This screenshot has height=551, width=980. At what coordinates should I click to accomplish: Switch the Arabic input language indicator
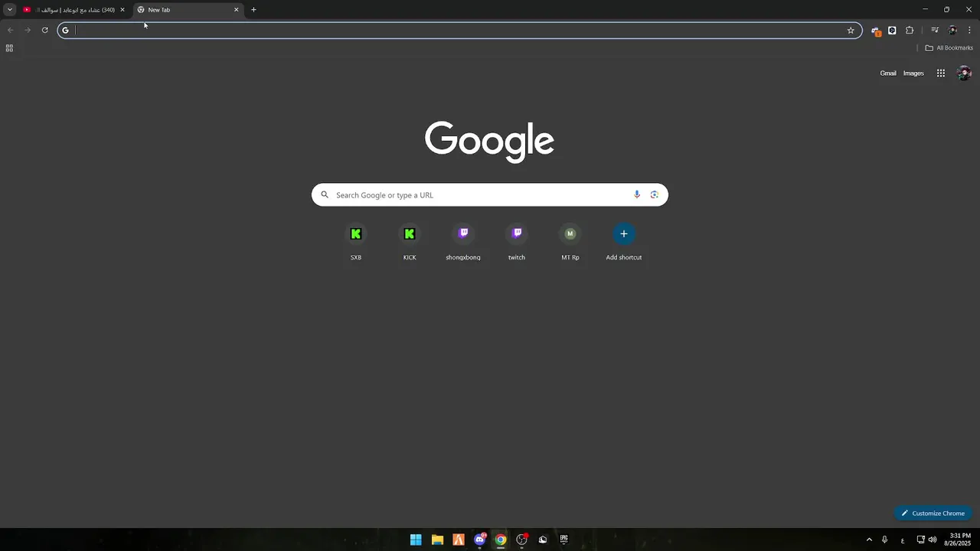(903, 540)
